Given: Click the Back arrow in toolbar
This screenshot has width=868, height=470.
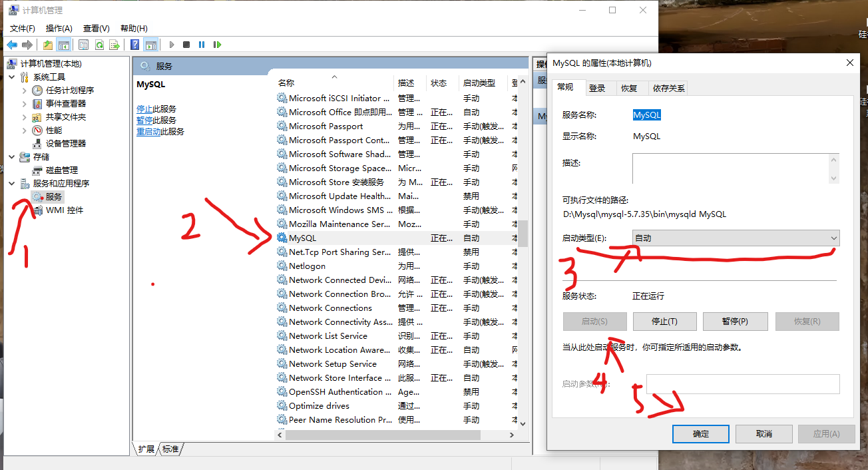Looking at the screenshot, I should click(x=12, y=45).
